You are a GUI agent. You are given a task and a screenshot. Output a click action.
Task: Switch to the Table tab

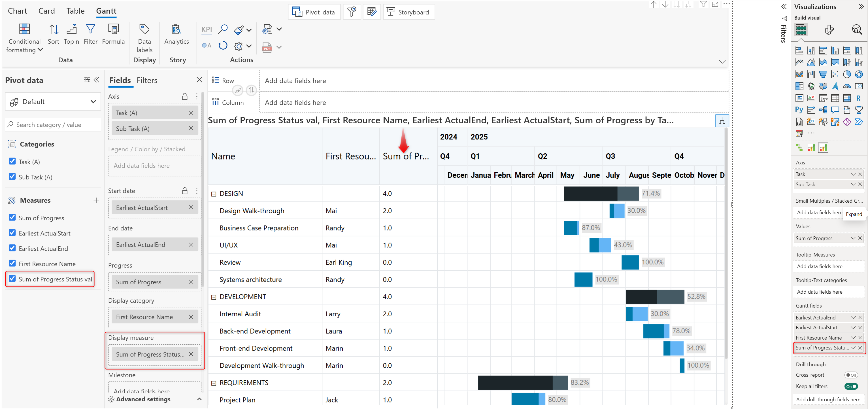[x=75, y=11]
